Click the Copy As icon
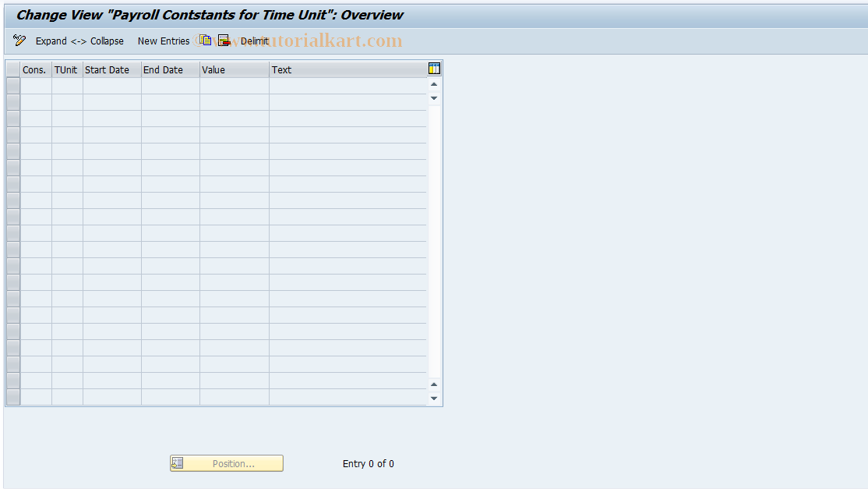This screenshot has width=868, height=489. [x=206, y=41]
